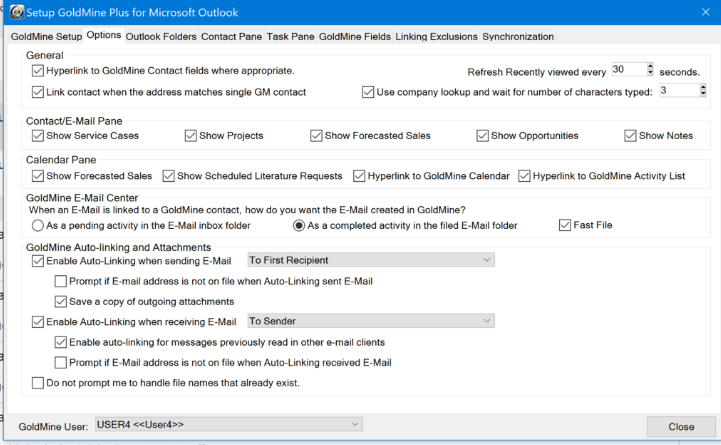Image resolution: width=721 pixels, height=445 pixels.
Task: Open the Outlook Folders tab
Action: pyautogui.click(x=161, y=37)
